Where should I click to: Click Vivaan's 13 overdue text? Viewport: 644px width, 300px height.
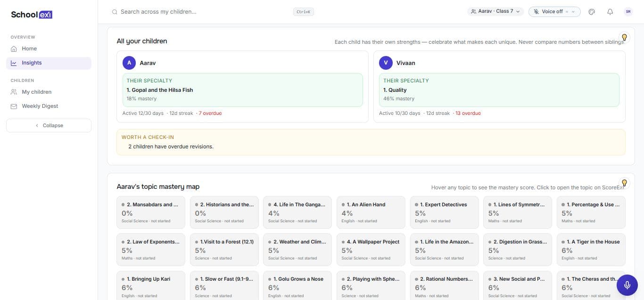pos(468,114)
